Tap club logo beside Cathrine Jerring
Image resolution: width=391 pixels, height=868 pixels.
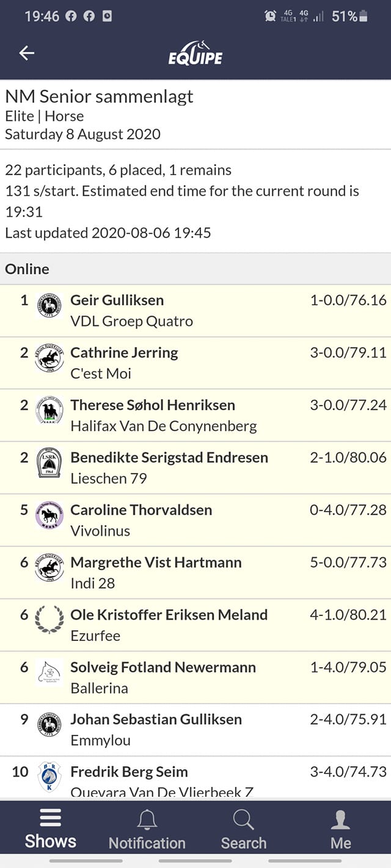[x=49, y=359]
